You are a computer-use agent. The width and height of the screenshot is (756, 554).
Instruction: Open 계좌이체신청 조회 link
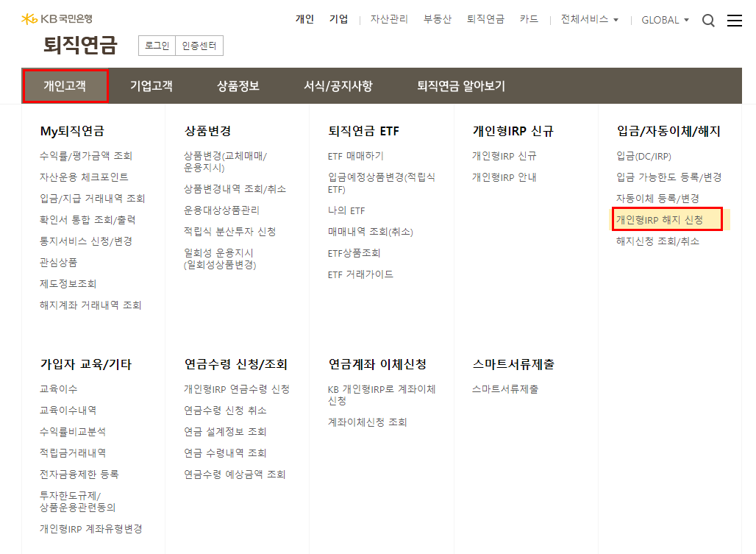click(x=368, y=422)
